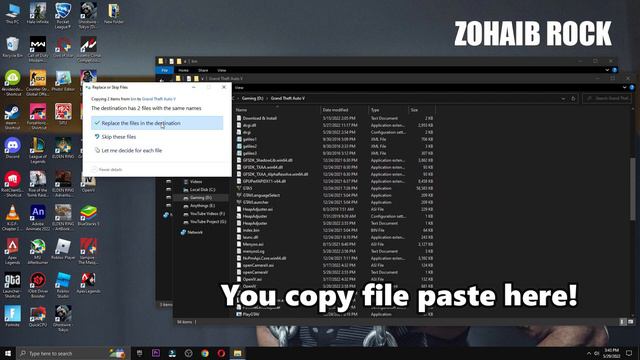Open Home tab in bin Explorer window
The image size is (640, 360).
point(183,70)
